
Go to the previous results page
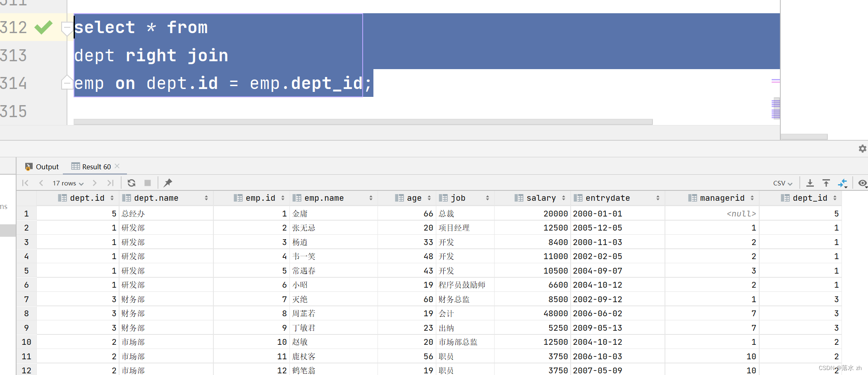click(x=41, y=183)
